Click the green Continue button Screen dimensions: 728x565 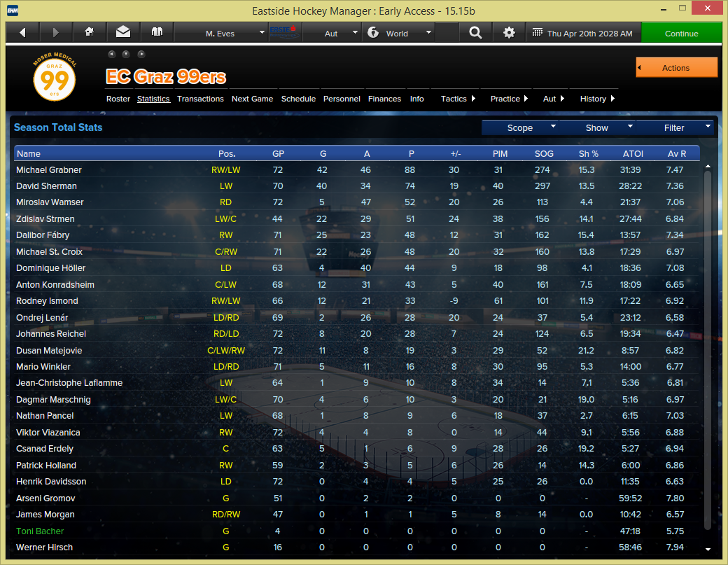click(681, 33)
